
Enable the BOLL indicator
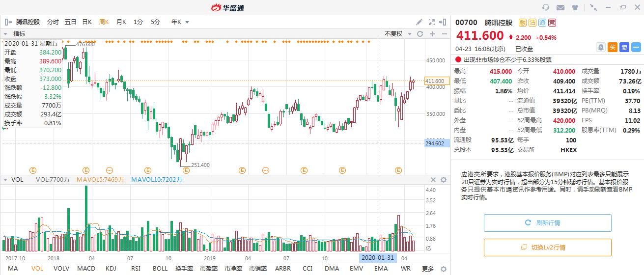160,269
